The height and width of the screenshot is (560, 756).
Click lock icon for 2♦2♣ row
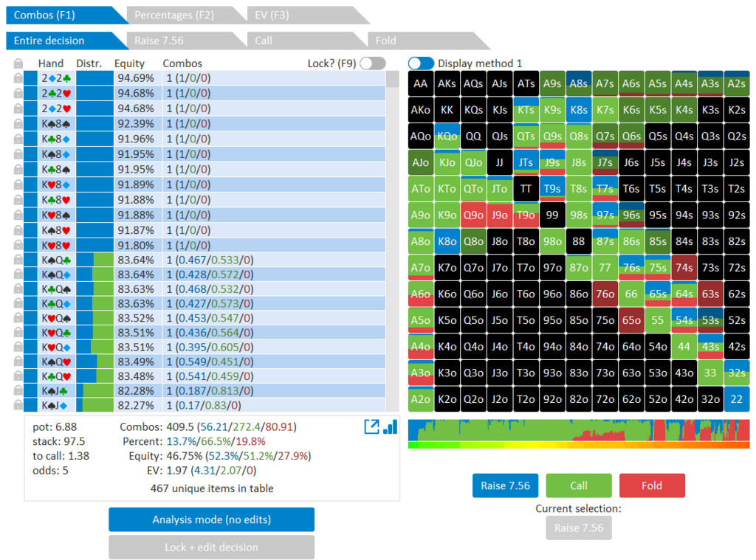pos(18,78)
